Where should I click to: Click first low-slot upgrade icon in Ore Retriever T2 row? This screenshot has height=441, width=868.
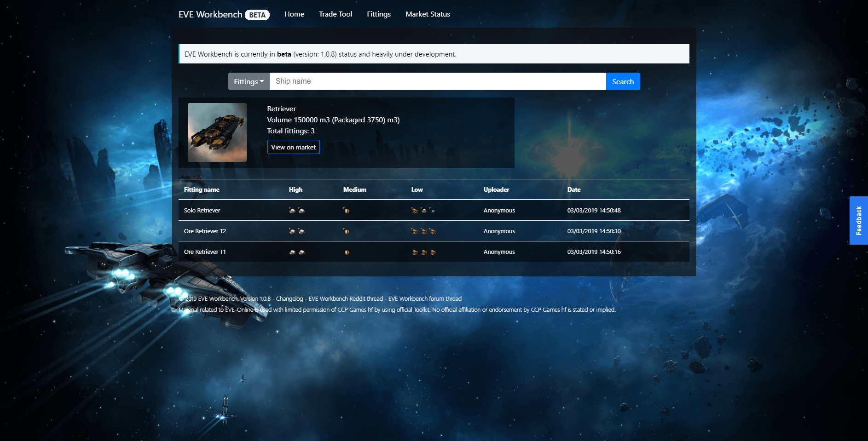tap(415, 231)
